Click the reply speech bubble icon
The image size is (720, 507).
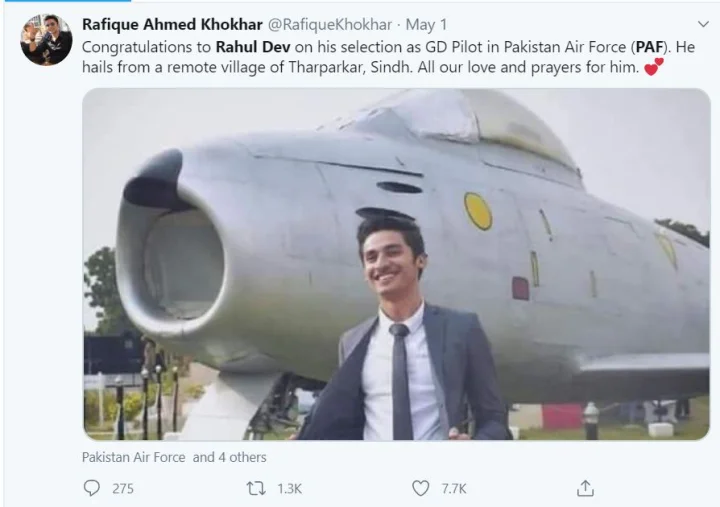coord(93,488)
